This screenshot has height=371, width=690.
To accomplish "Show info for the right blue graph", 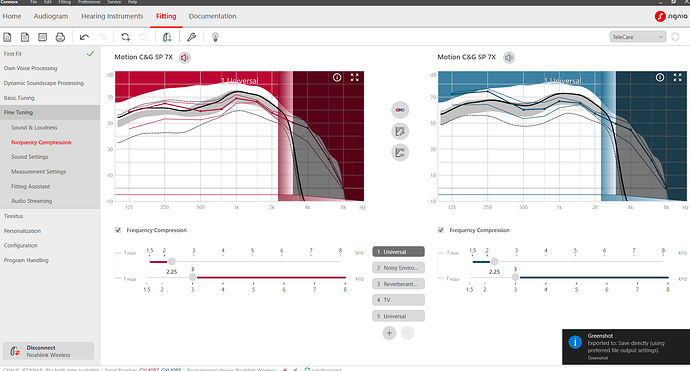I will click(660, 77).
